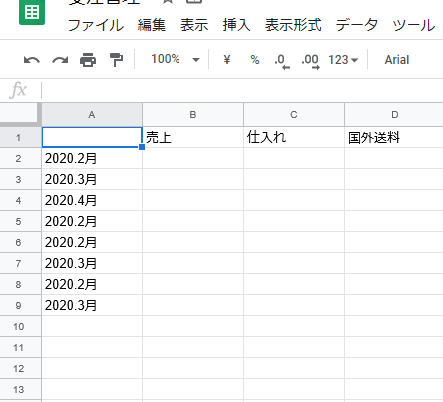Select cell A3 with 2020.3月
443x402 pixels.
(x=92, y=179)
